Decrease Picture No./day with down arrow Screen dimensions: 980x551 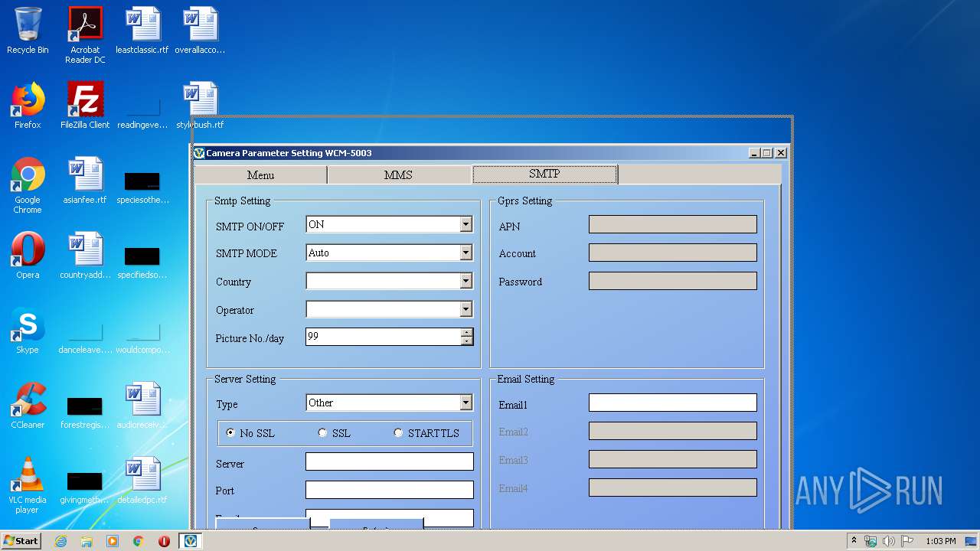pos(466,341)
